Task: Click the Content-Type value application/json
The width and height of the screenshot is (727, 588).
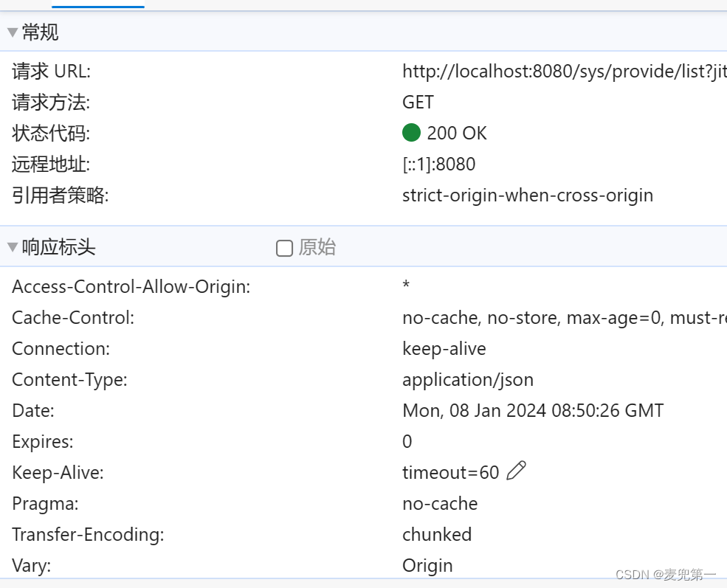Action: click(x=468, y=379)
